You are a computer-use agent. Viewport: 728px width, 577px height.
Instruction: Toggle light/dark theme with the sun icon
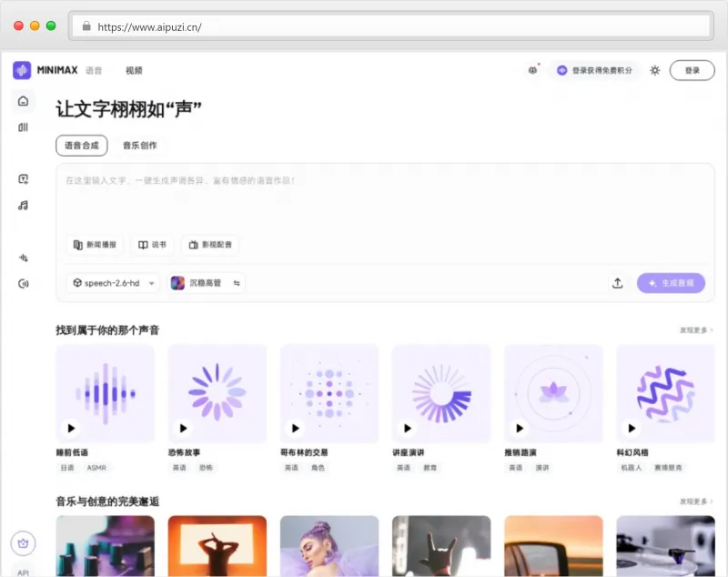click(654, 70)
